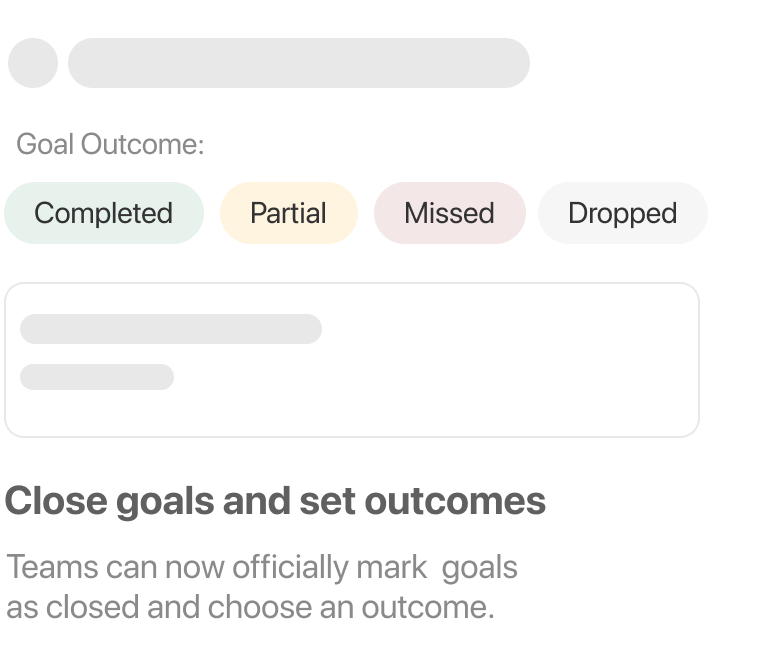Click the Goal Outcome label
778x660 pixels.
(x=110, y=144)
